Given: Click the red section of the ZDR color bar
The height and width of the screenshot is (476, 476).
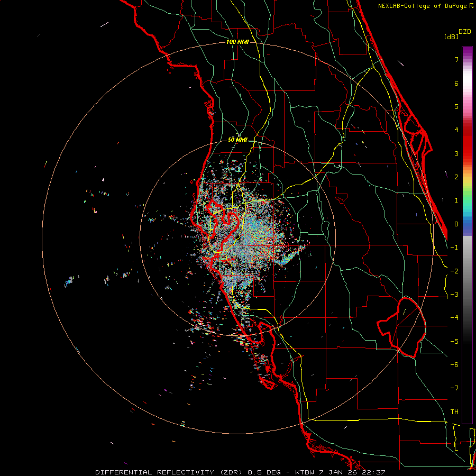Looking at the screenshot, I should pos(467,143).
